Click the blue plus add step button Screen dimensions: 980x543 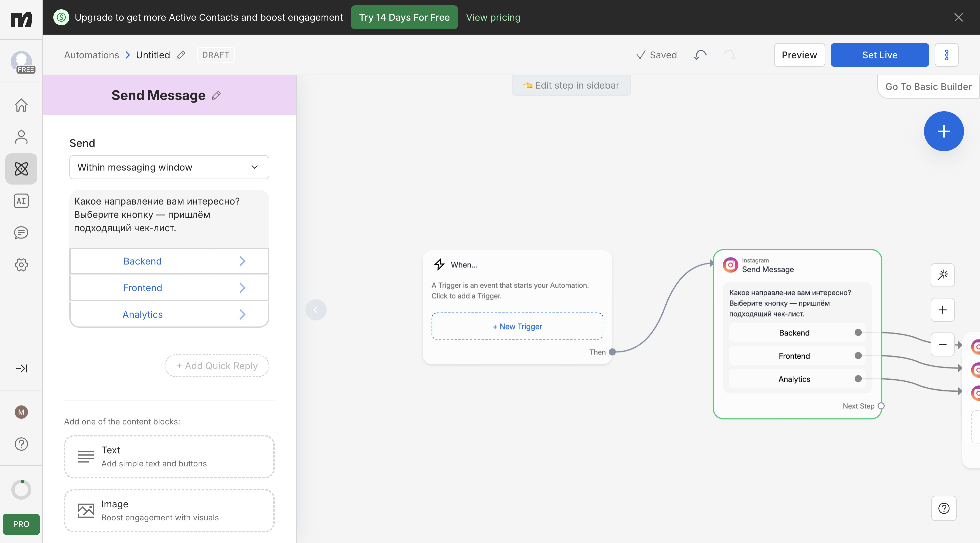(944, 131)
